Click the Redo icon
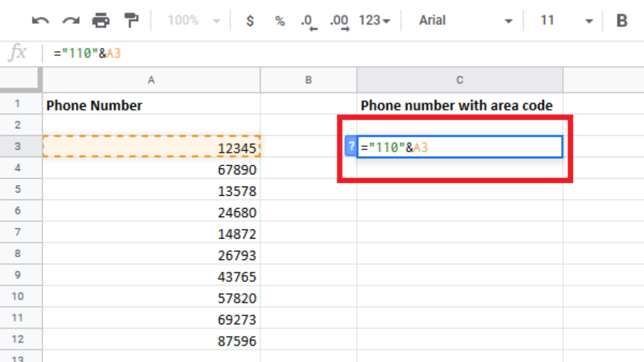Image resolution: width=644 pixels, height=362 pixels. pos(70,21)
